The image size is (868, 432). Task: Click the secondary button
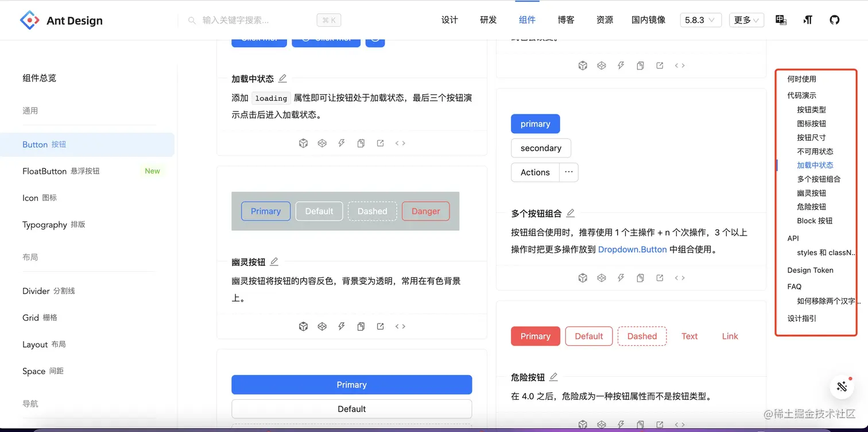(541, 148)
